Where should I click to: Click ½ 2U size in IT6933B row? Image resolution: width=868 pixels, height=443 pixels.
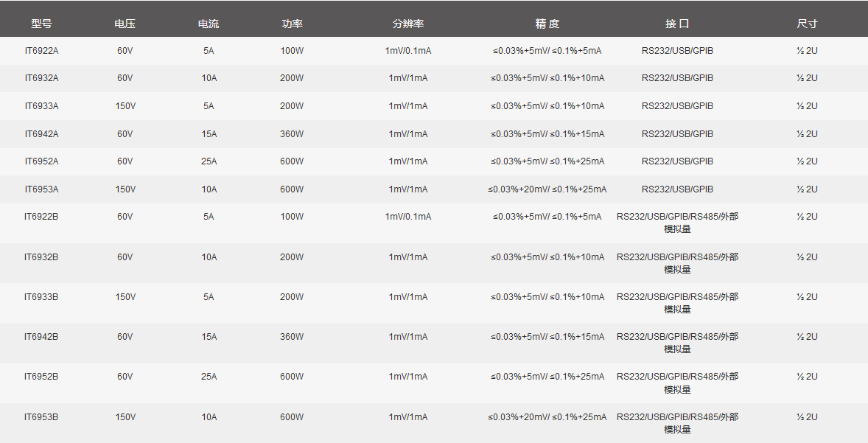(807, 297)
